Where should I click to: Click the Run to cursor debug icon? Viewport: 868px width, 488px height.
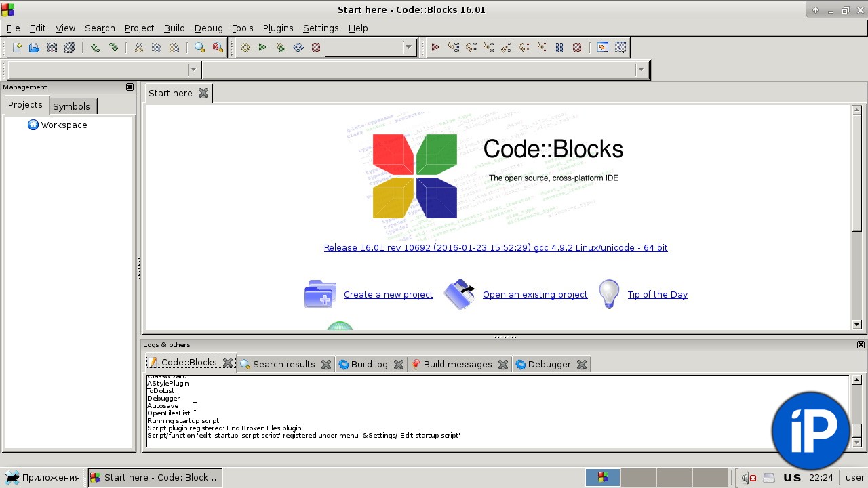[453, 47]
